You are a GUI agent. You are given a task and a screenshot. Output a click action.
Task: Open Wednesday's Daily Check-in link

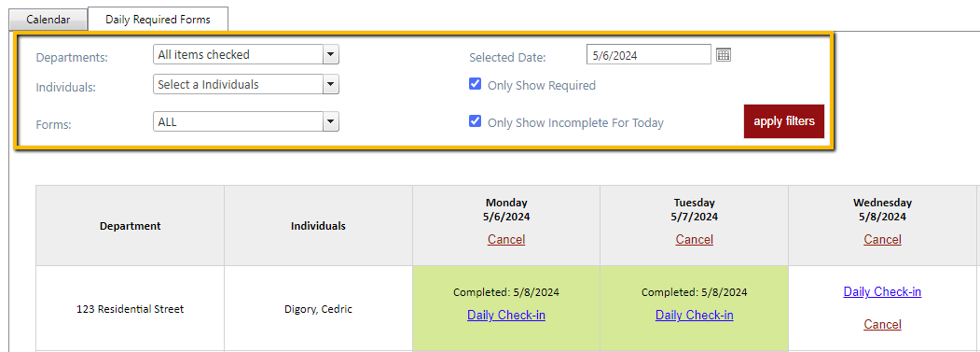point(882,292)
